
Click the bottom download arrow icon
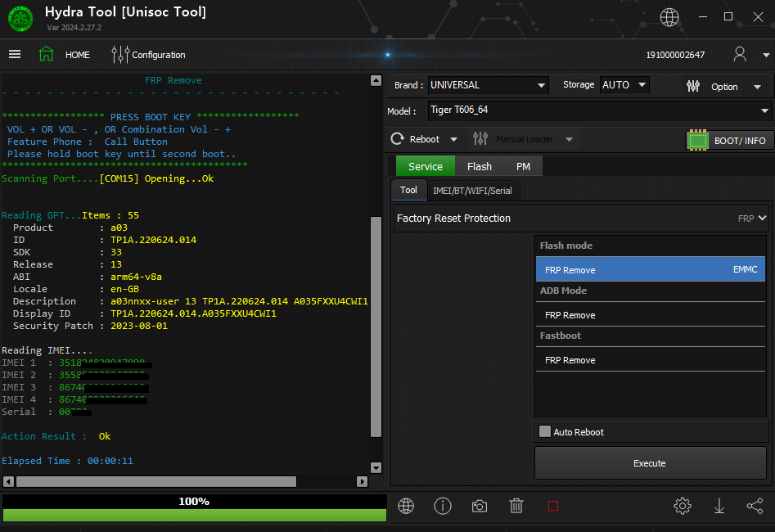[719, 506]
